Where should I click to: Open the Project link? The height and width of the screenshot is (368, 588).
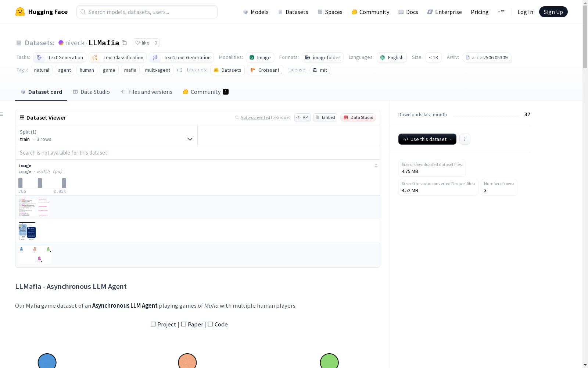[166, 324]
